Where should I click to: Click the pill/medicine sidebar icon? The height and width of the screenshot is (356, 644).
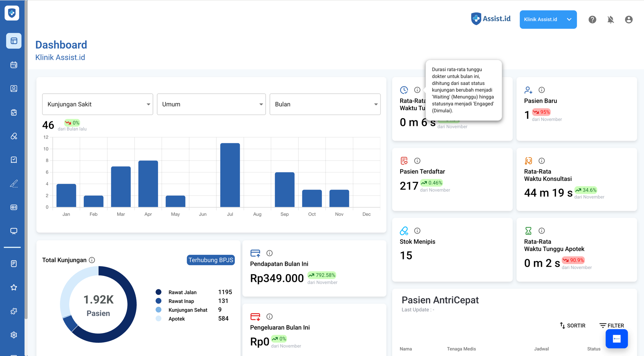pyautogui.click(x=14, y=136)
